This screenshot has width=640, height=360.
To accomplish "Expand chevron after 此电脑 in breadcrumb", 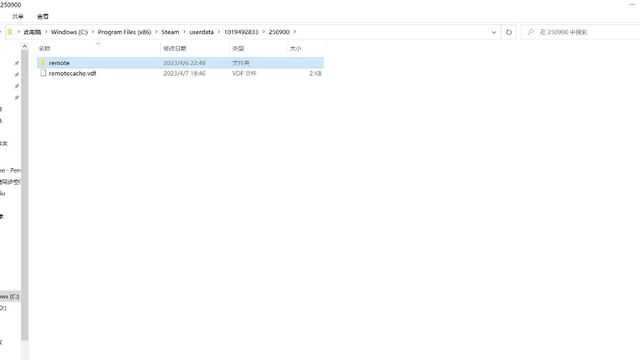I will coord(46,32).
